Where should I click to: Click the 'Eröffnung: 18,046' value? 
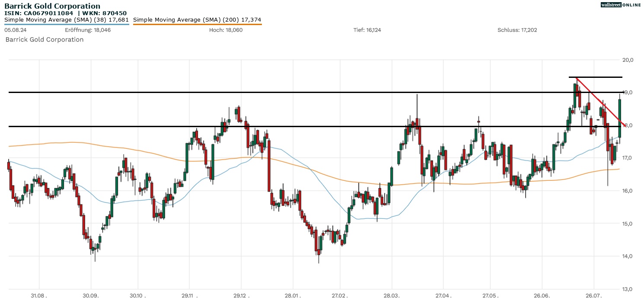click(88, 30)
